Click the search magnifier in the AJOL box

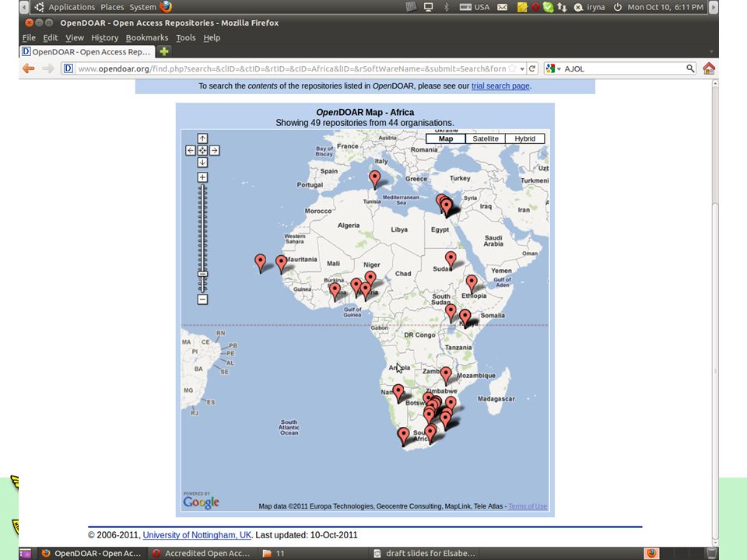pyautogui.click(x=690, y=68)
